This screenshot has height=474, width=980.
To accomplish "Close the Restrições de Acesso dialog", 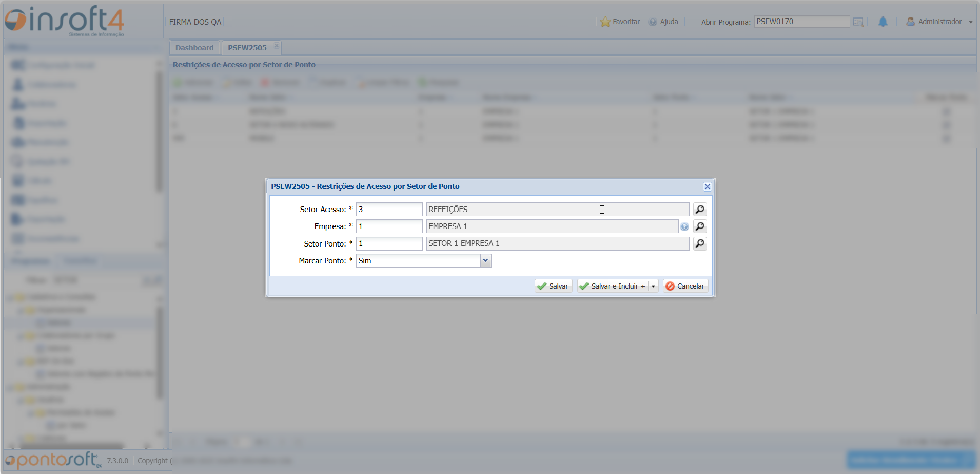I will pos(707,187).
